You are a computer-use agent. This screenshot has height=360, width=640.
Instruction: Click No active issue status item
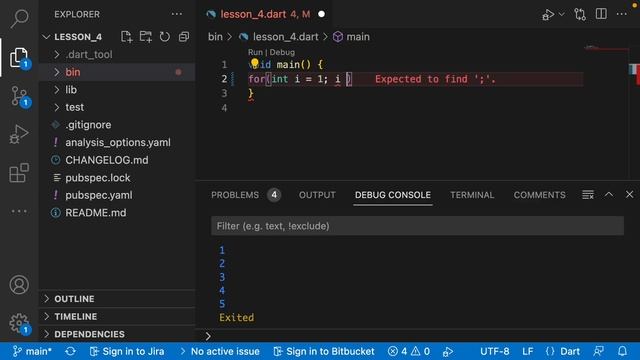click(220, 351)
